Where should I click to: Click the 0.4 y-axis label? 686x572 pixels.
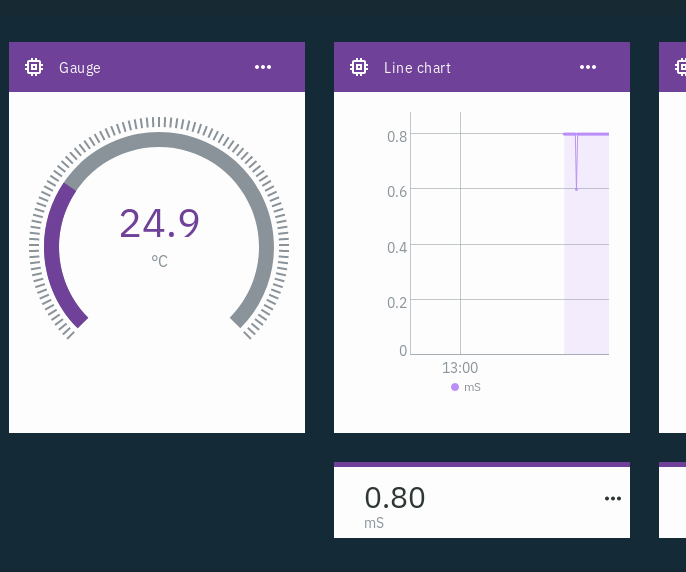pyautogui.click(x=397, y=248)
